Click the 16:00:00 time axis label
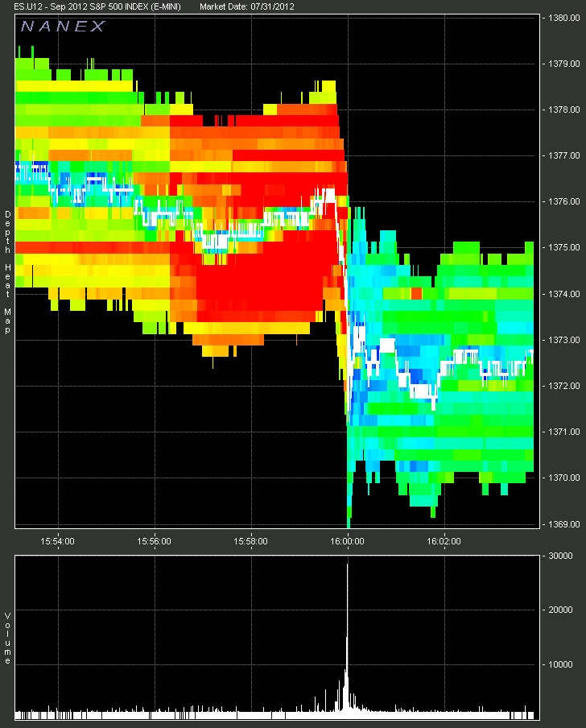The height and width of the screenshot is (728, 586). [347, 541]
